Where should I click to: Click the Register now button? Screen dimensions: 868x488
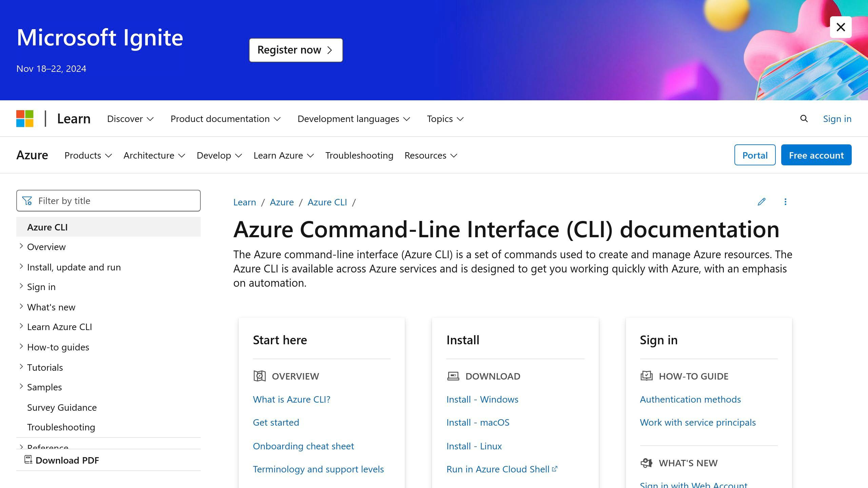296,50
